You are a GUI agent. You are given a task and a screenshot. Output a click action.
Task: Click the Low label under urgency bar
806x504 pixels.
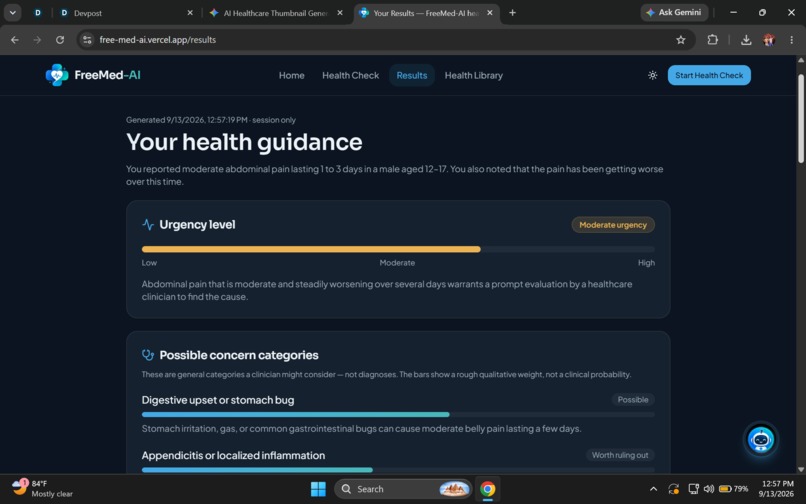pos(149,263)
